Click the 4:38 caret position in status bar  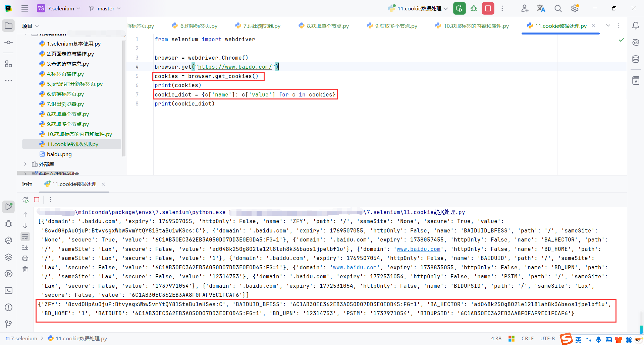[496, 339]
